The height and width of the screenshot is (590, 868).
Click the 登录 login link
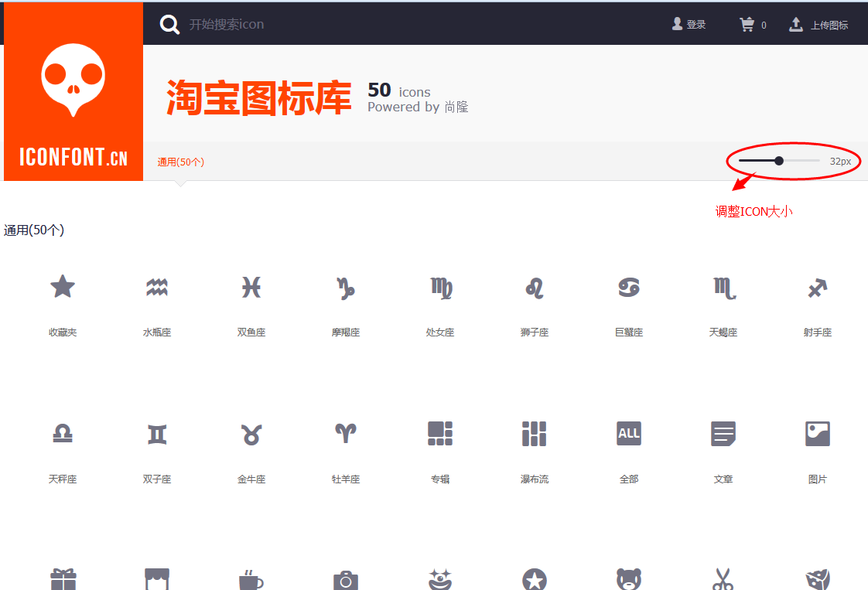[x=689, y=24]
